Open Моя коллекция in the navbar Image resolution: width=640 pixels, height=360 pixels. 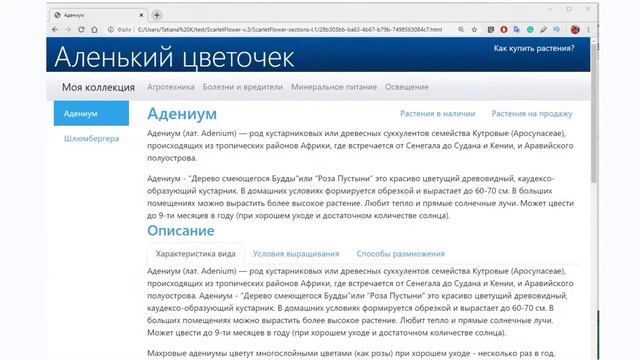click(98, 87)
